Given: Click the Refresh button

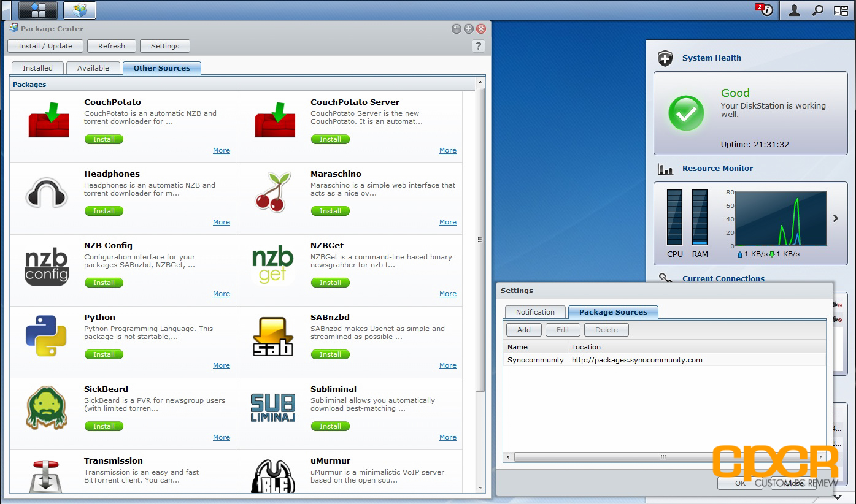Looking at the screenshot, I should tap(112, 46).
